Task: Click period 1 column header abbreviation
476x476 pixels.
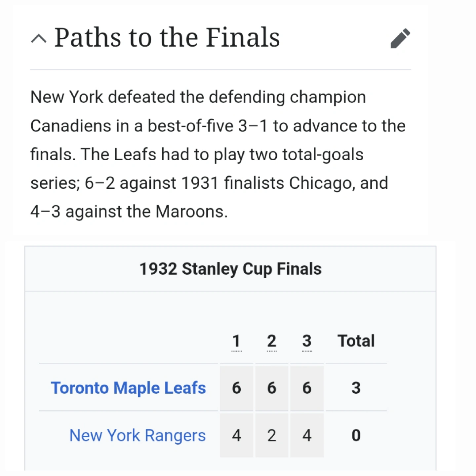Action: point(236,341)
